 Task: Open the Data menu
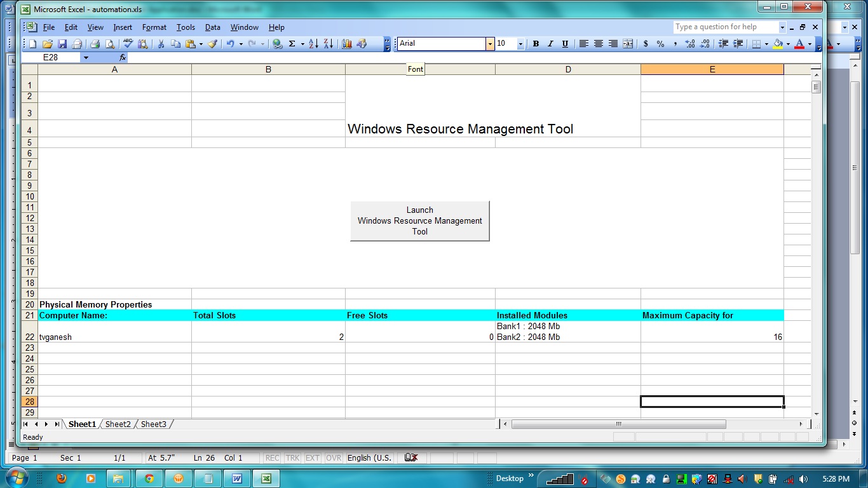213,27
